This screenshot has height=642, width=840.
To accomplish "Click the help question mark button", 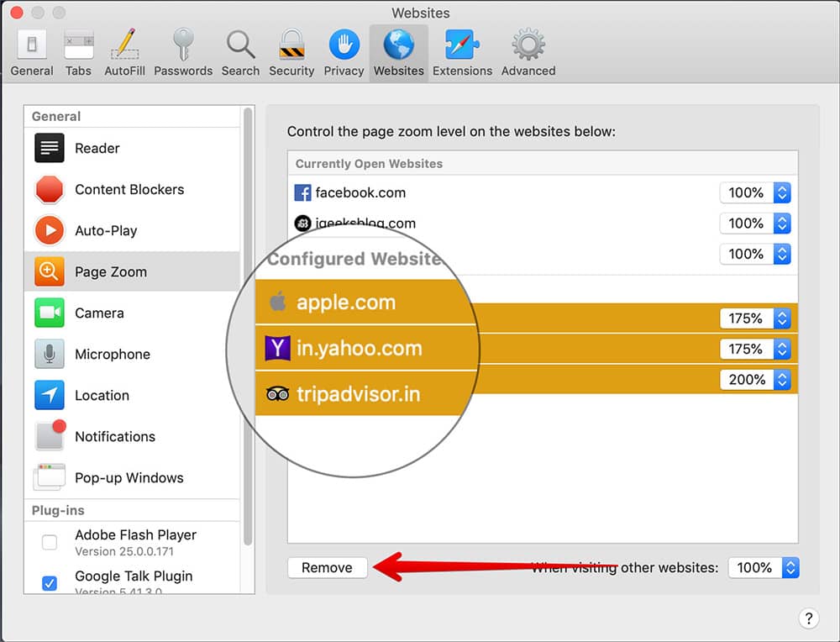I will coord(809,618).
